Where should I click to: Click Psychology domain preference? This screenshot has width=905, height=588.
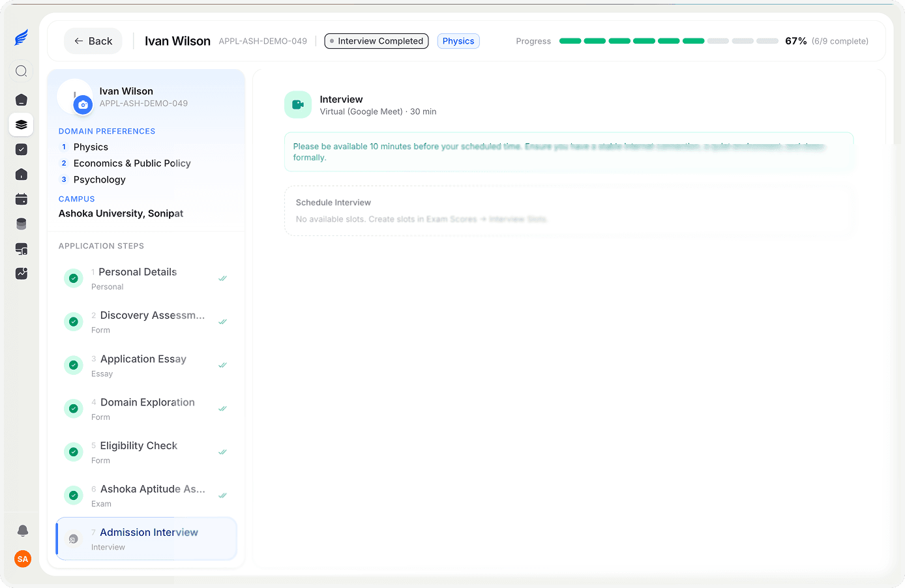100,180
